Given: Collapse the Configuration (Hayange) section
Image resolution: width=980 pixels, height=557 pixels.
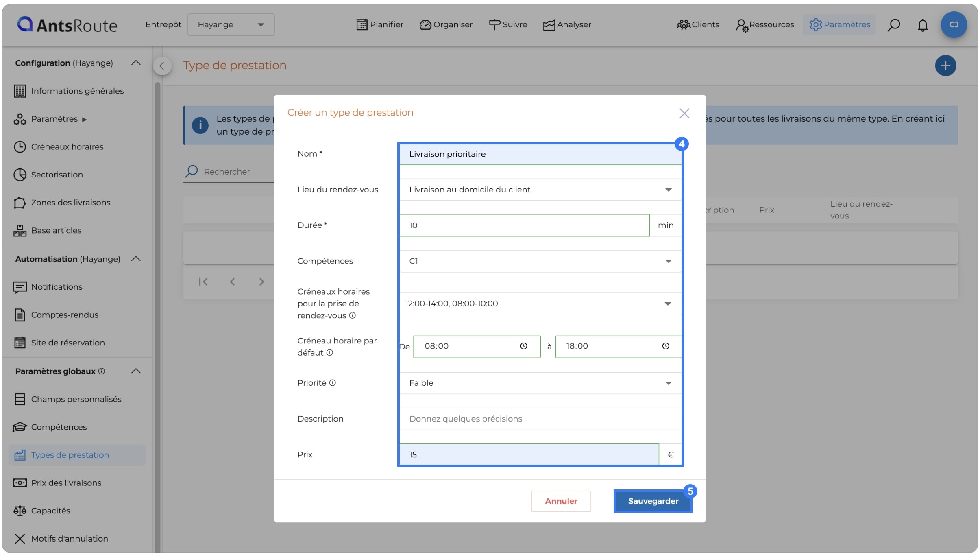Looking at the screenshot, I should (136, 63).
